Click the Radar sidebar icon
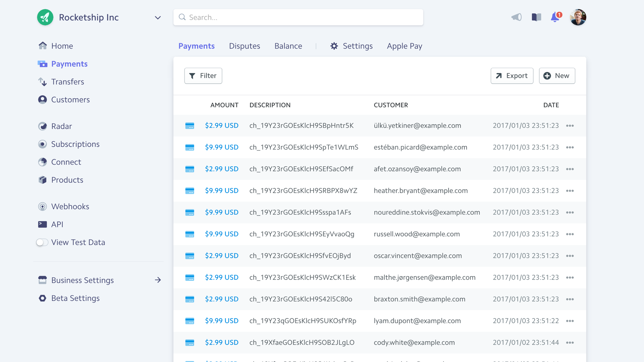The width and height of the screenshot is (644, 362). pyautogui.click(x=43, y=126)
